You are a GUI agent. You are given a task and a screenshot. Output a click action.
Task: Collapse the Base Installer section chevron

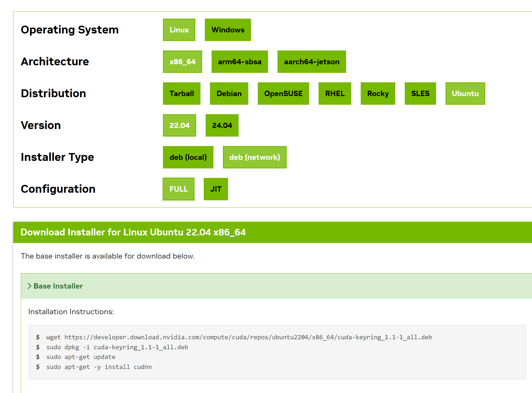click(x=30, y=286)
